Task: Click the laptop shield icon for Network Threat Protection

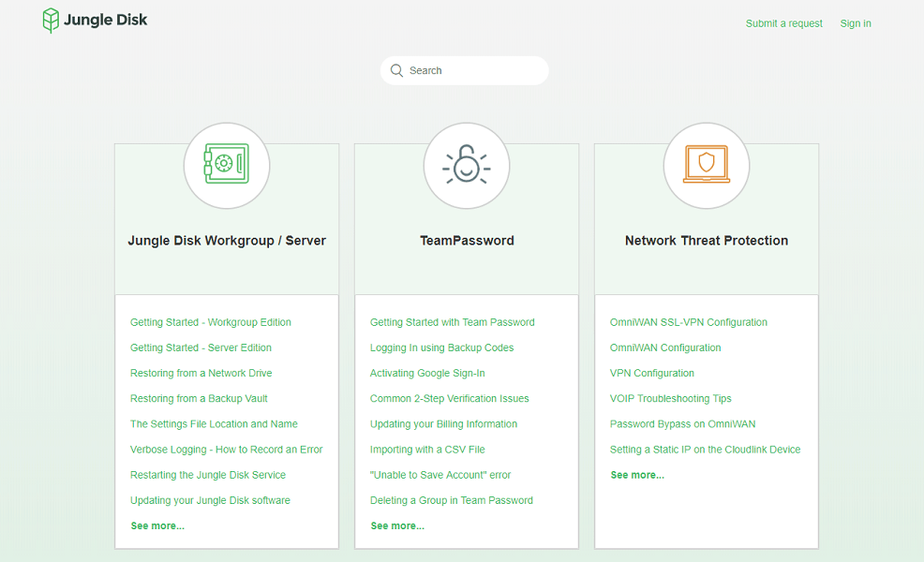Action: [707, 164]
